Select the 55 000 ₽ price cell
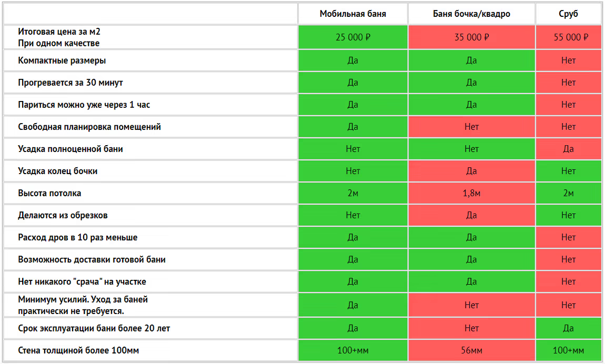605x364 pixels. (568, 37)
